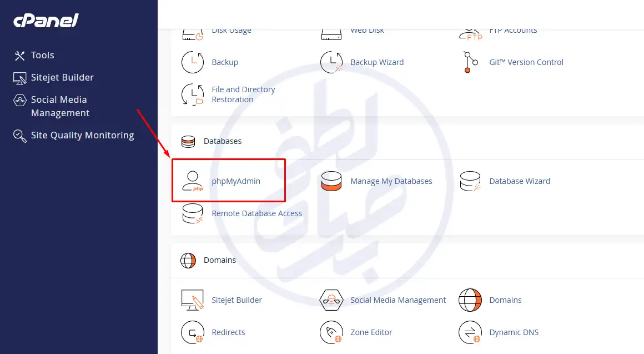Viewport: 644px width, 354px height.
Task: Open Remote Database Access link
Action: [x=256, y=213]
